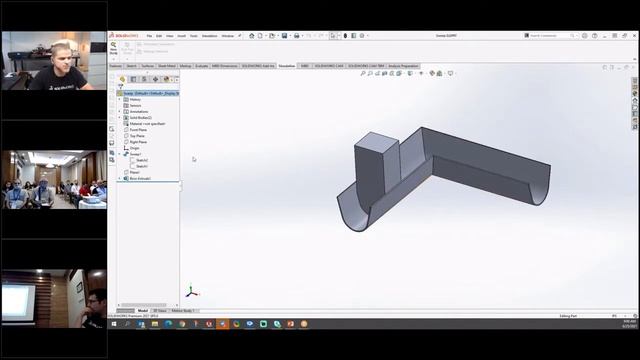
Task: Expand the Solid Bodies tree node
Action: pyautogui.click(x=120, y=118)
